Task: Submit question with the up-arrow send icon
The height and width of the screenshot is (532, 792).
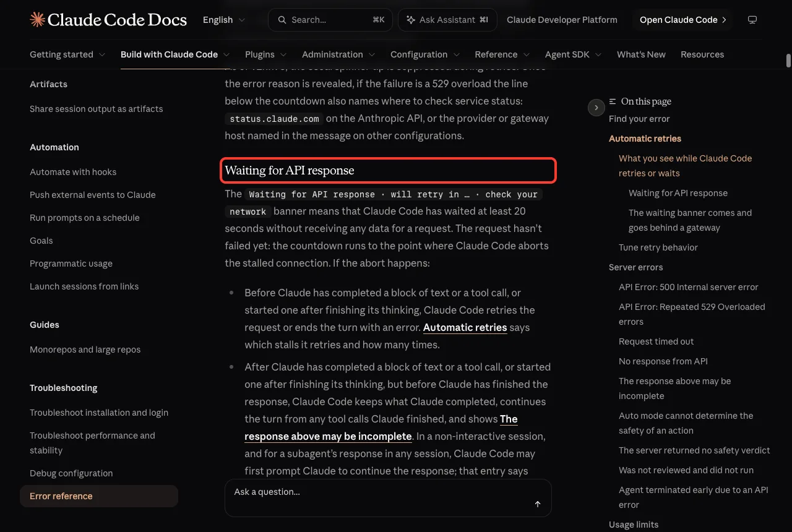Action: point(538,504)
